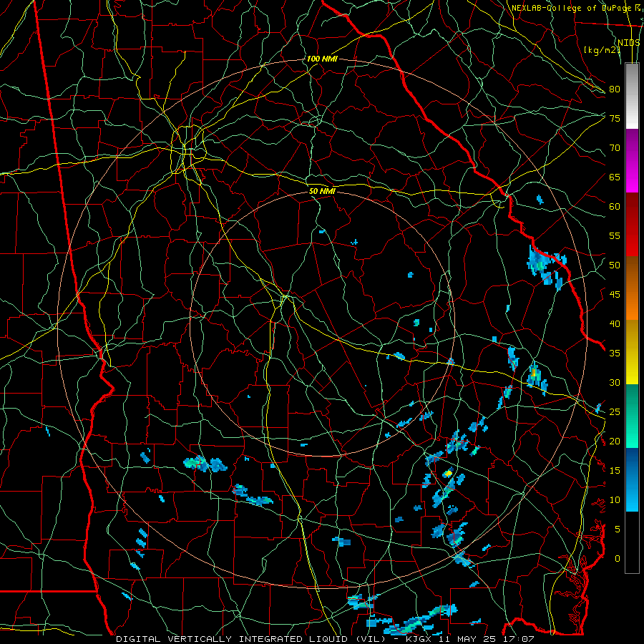Click the 100 NMI range ring label

[x=322, y=59]
